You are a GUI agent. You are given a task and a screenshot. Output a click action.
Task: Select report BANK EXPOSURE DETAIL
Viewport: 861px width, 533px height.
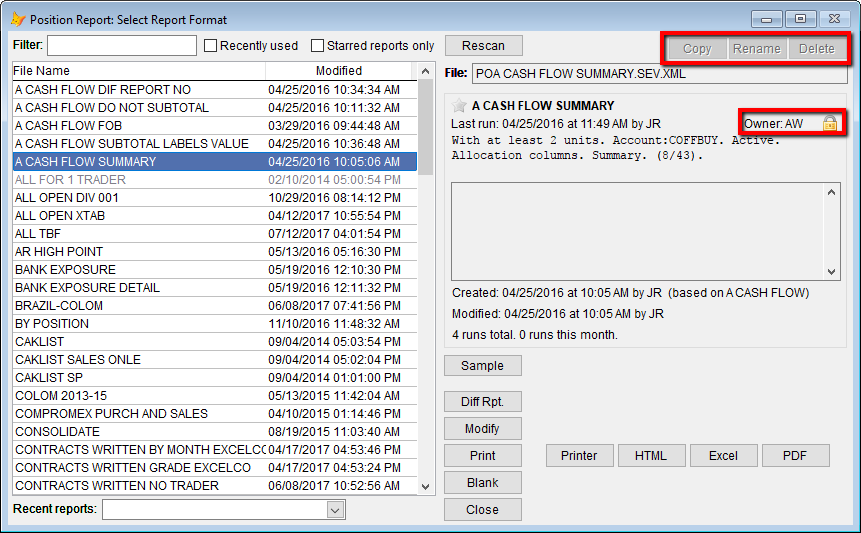(x=215, y=288)
